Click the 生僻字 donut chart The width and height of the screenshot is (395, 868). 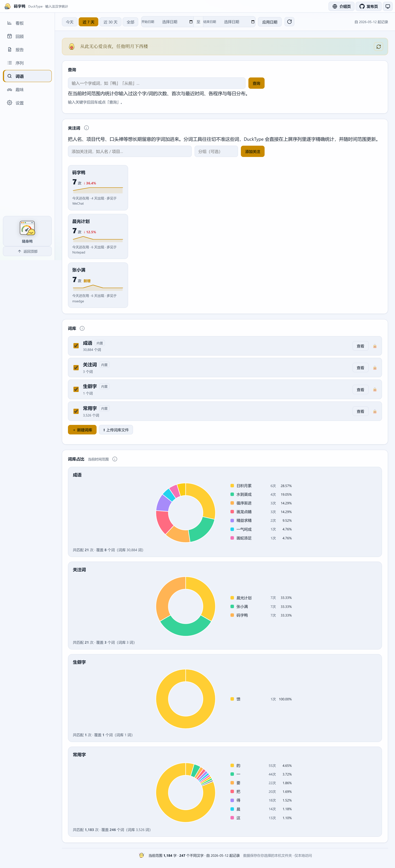[185, 699]
